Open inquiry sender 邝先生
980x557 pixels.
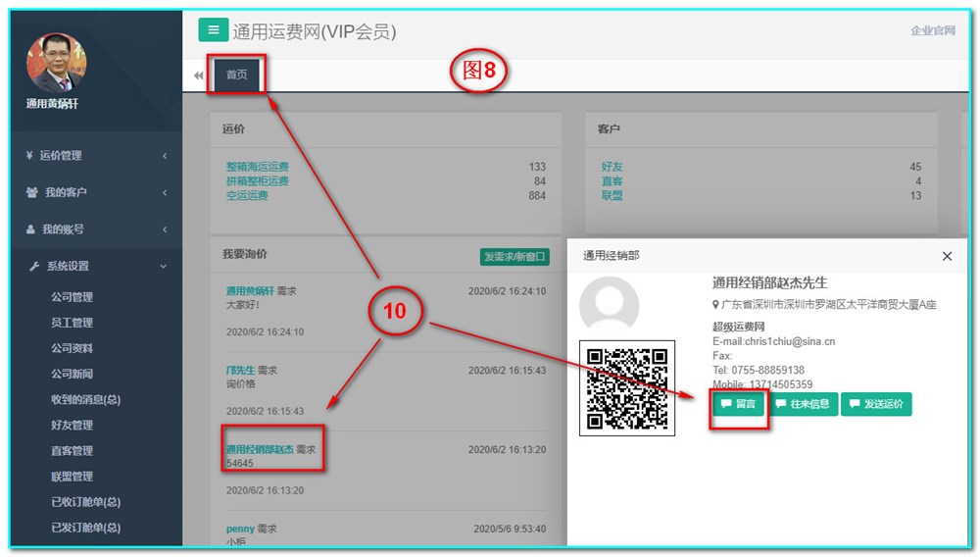pos(241,370)
